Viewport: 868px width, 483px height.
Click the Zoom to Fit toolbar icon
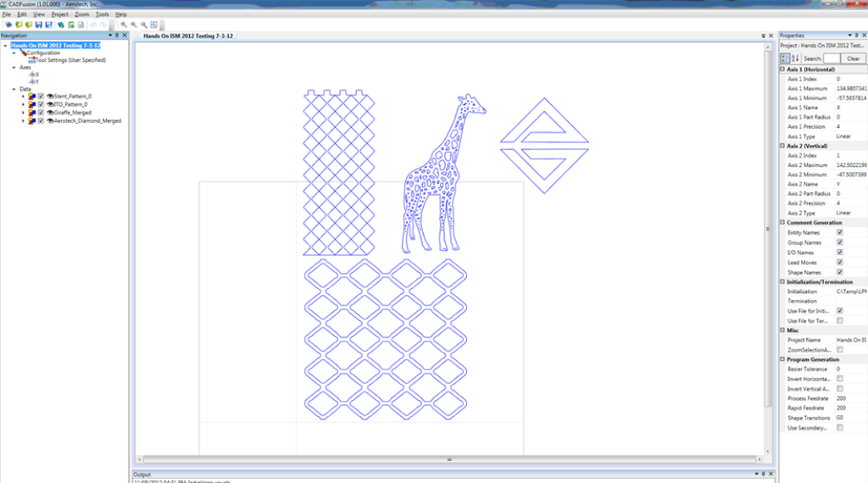pyautogui.click(x=154, y=25)
